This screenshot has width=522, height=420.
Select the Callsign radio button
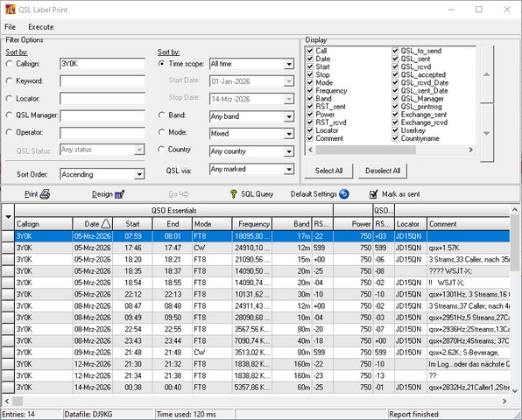[10, 64]
